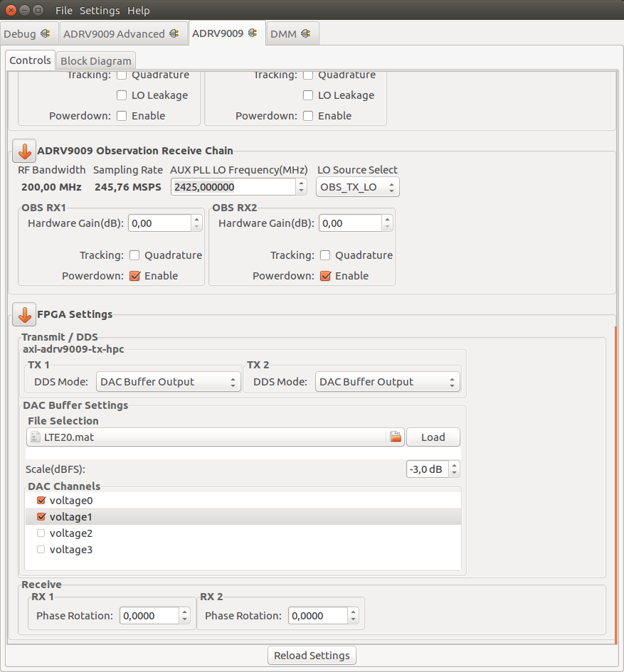
Task: Switch to the Block Diagram tab
Action: pos(95,60)
